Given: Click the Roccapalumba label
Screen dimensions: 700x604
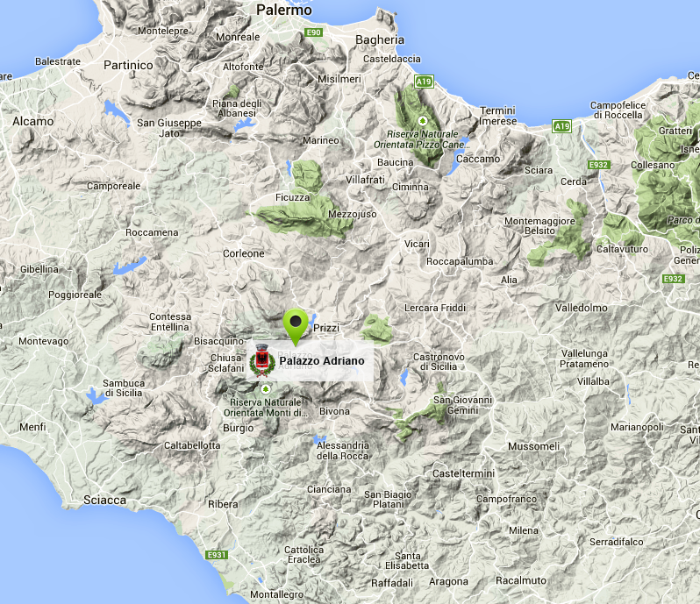Looking at the screenshot, I should click(460, 261).
